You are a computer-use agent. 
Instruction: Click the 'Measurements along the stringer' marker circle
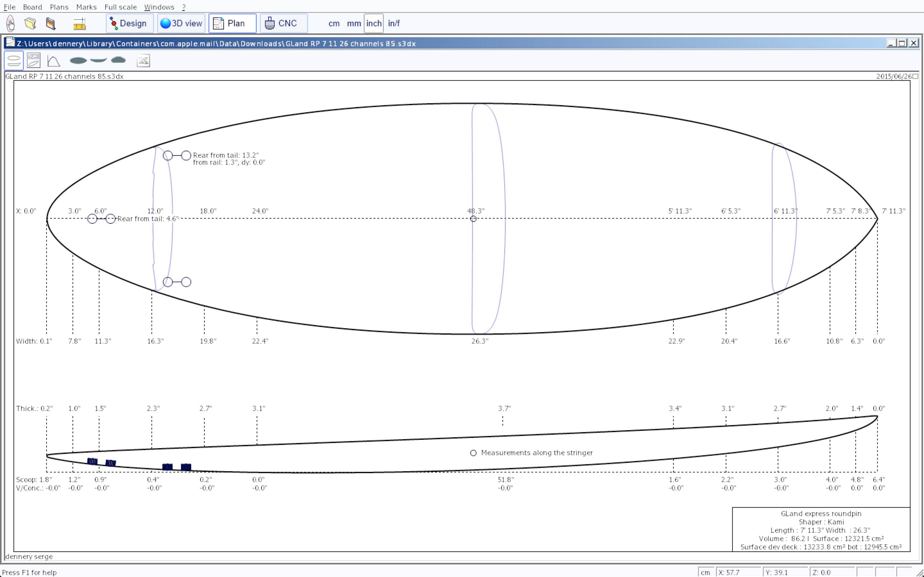tap(473, 453)
